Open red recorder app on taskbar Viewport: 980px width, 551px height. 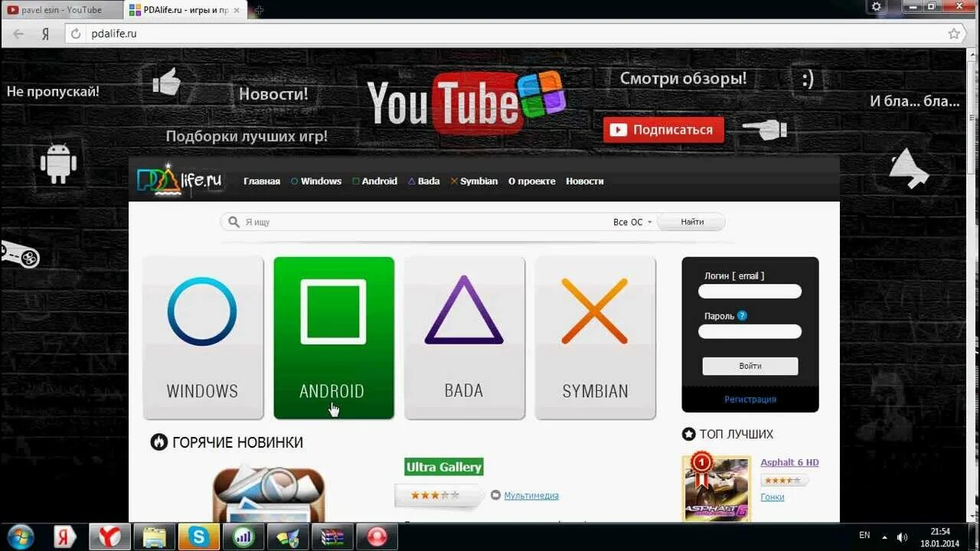(x=377, y=536)
